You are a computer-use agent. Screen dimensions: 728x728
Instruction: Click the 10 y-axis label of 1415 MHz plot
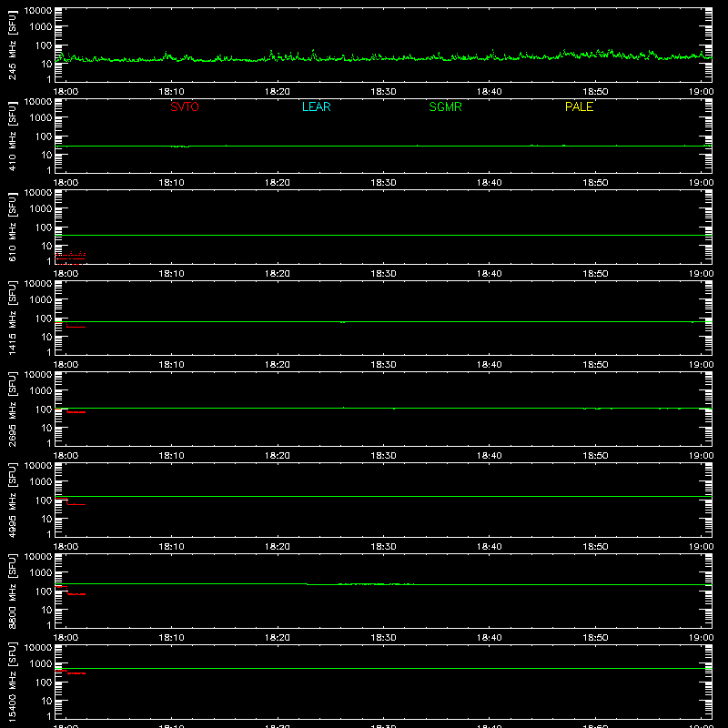46,337
